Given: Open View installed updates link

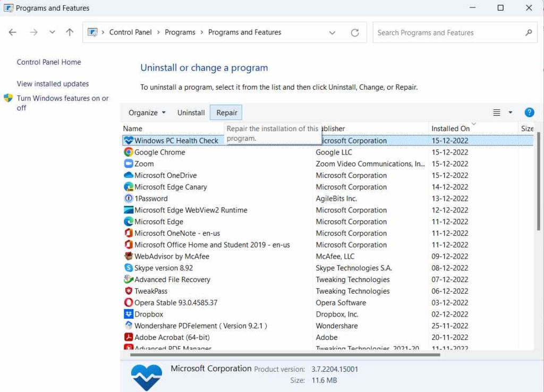Looking at the screenshot, I should click(x=53, y=83).
